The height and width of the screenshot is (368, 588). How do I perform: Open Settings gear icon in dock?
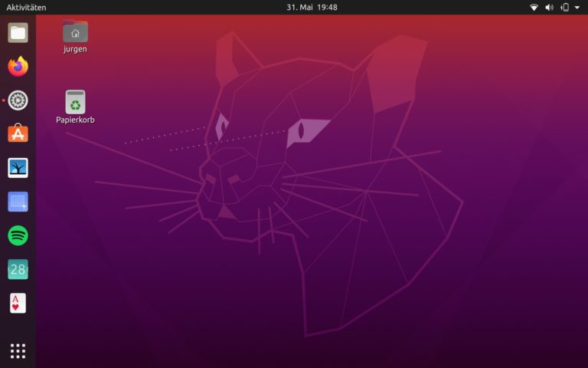tap(18, 100)
